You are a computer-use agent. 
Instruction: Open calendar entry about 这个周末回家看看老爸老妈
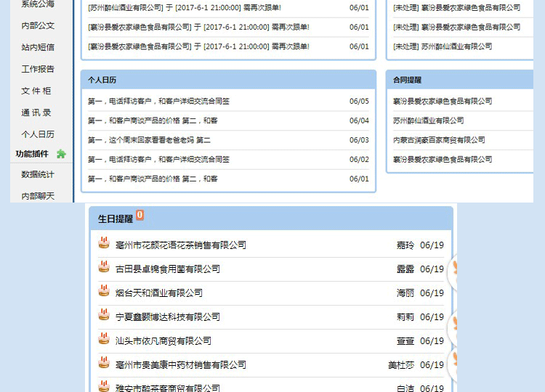(149, 140)
